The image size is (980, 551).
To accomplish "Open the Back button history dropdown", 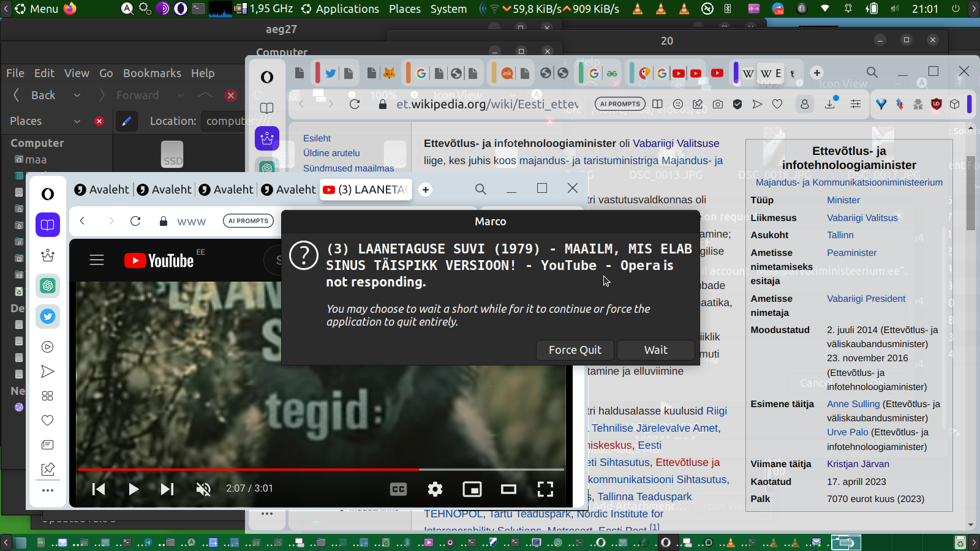I will (77, 96).
